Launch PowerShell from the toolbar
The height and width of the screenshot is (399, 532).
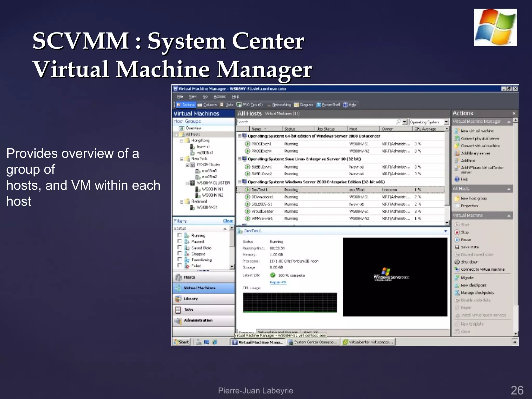[328, 105]
